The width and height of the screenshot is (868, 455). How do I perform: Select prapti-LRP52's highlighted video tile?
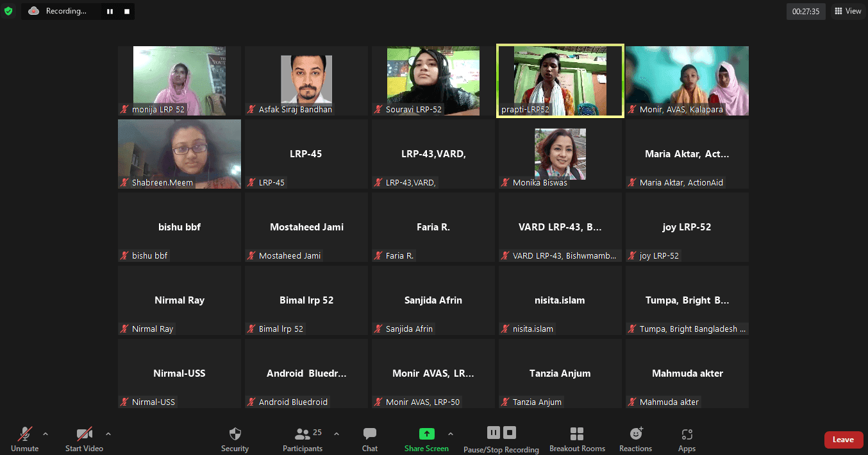pos(560,80)
